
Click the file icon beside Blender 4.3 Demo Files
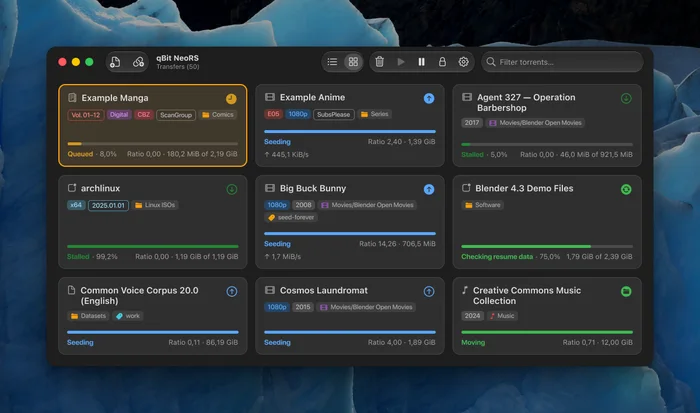(466, 188)
